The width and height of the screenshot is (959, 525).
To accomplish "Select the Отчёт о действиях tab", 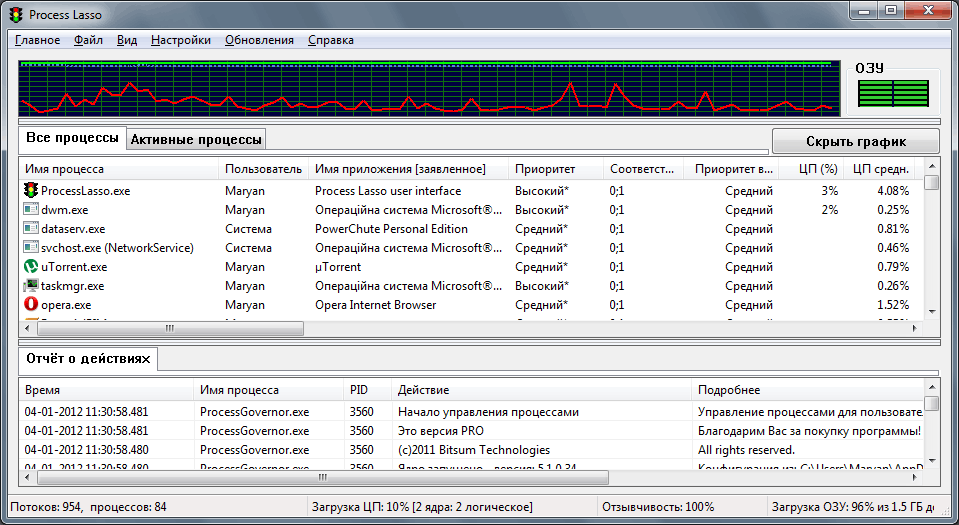I will click(x=88, y=359).
